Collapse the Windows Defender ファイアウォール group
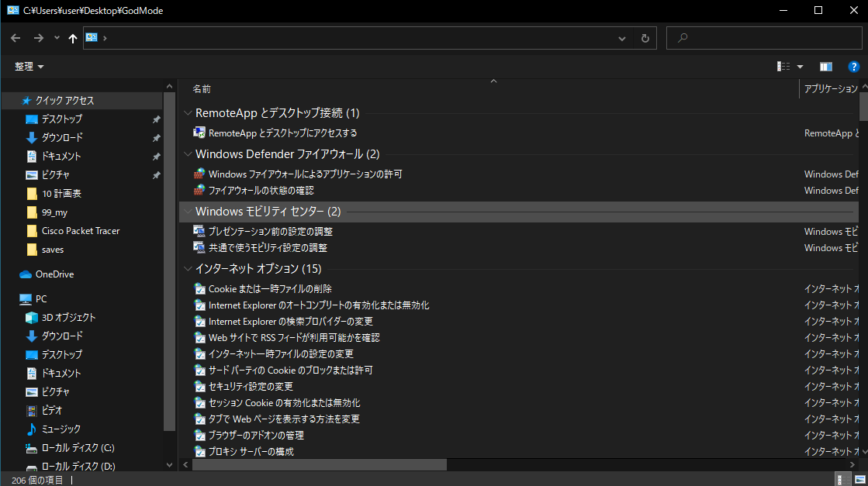This screenshot has height=486, width=868. (x=188, y=153)
